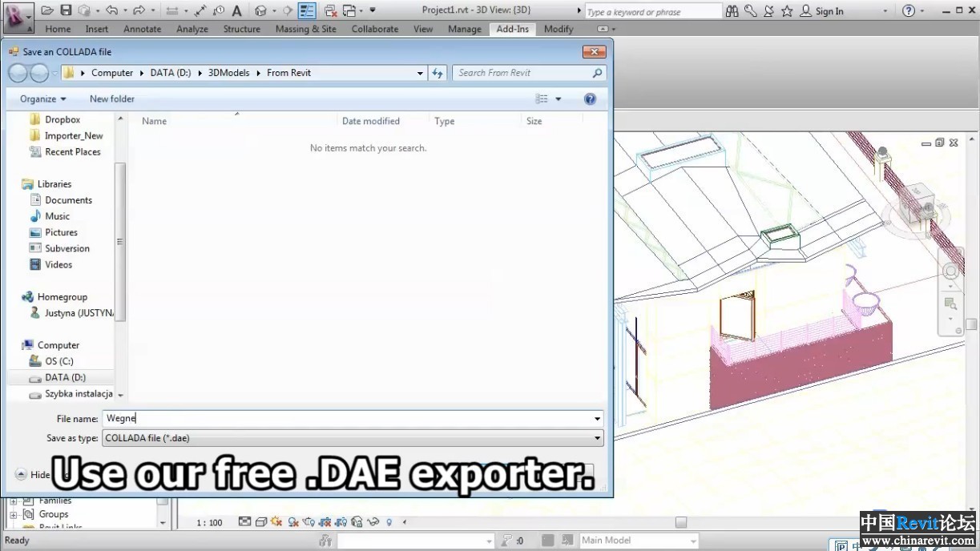This screenshot has width=980, height=551.
Task: Click the Open file icon in quick access toolbar
Action: 47,10
